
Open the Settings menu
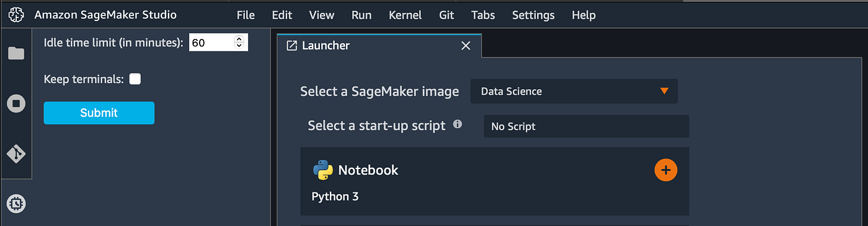coord(533,15)
